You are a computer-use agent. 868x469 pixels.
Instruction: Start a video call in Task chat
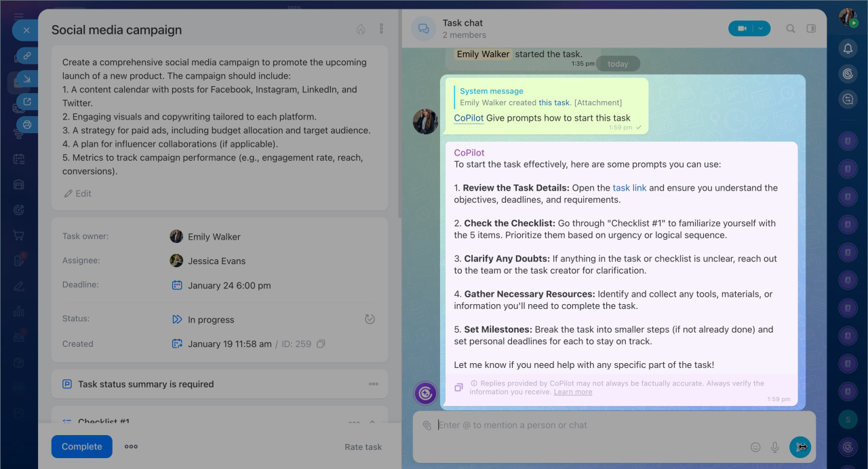[742, 29]
